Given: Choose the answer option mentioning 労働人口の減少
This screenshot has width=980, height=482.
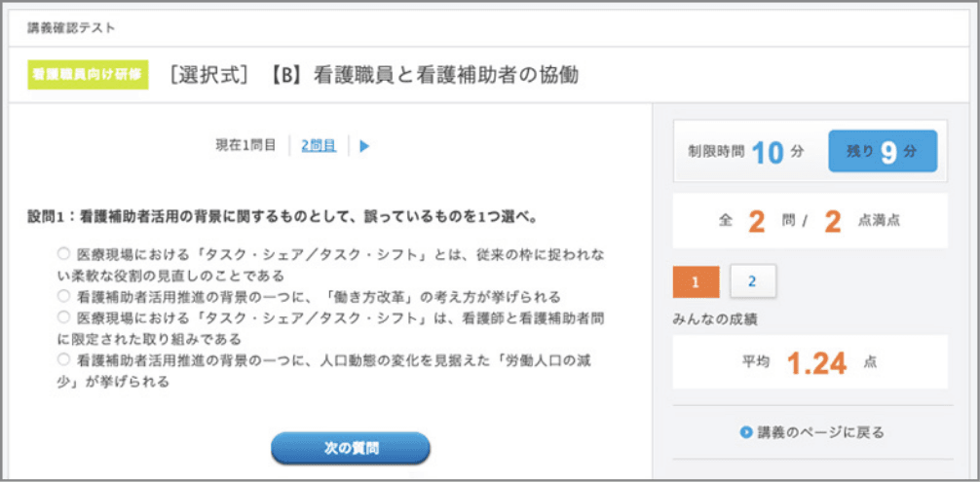Looking at the screenshot, I should pos(64,360).
